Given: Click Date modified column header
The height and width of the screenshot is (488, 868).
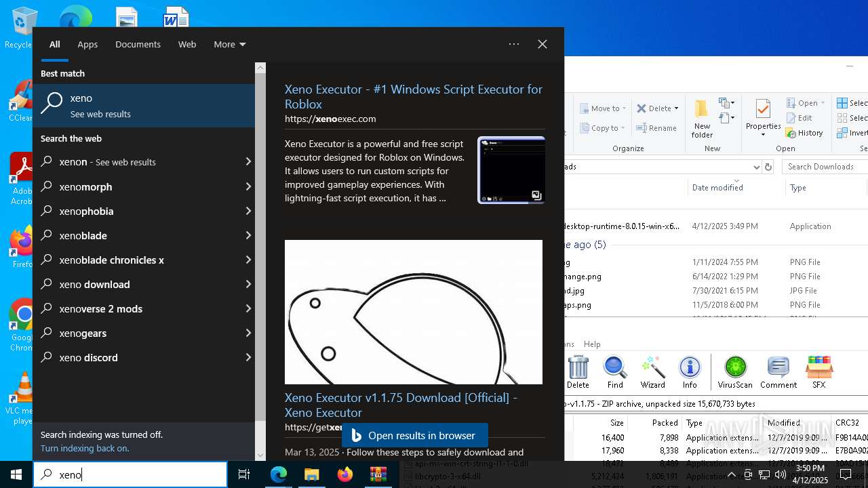Looking at the screenshot, I should (x=717, y=188).
